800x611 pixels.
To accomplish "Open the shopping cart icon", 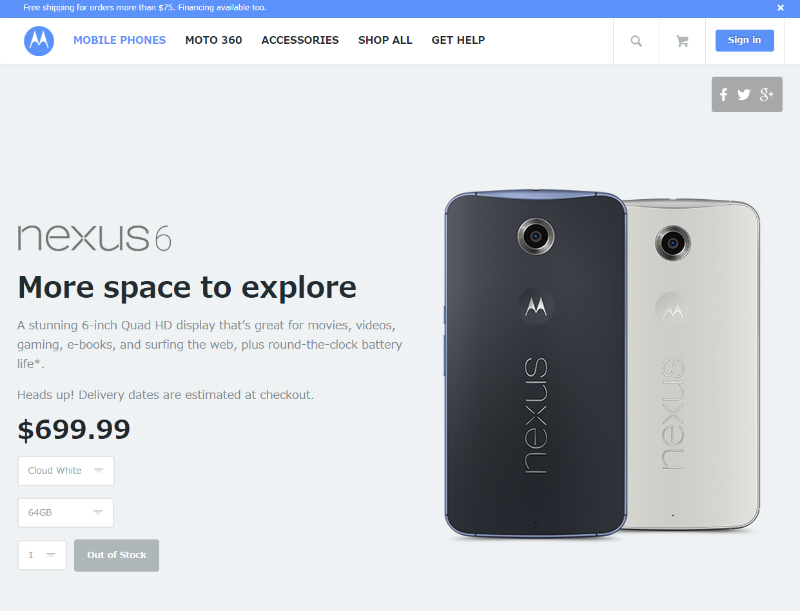I will click(x=682, y=41).
